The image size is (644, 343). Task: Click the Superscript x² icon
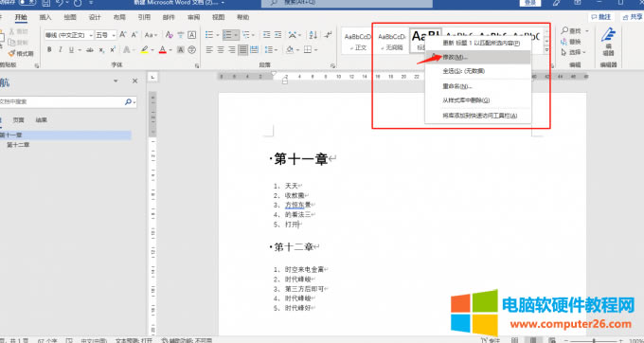(113, 49)
